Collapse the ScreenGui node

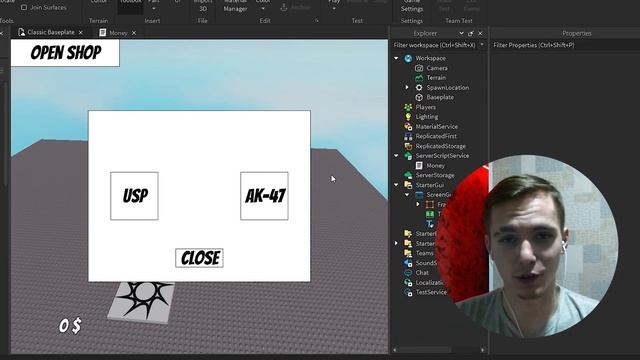407,195
